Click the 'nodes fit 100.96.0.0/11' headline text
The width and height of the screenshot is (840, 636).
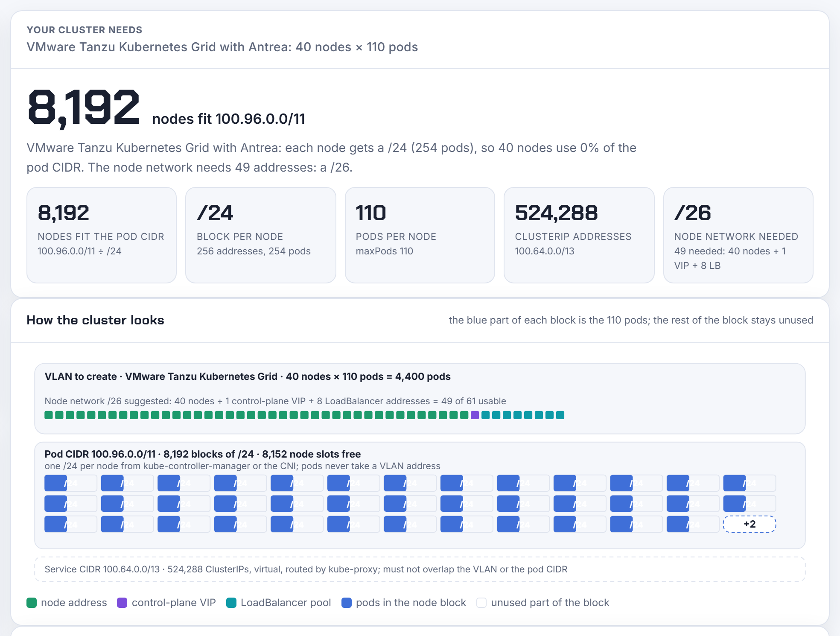coord(229,119)
